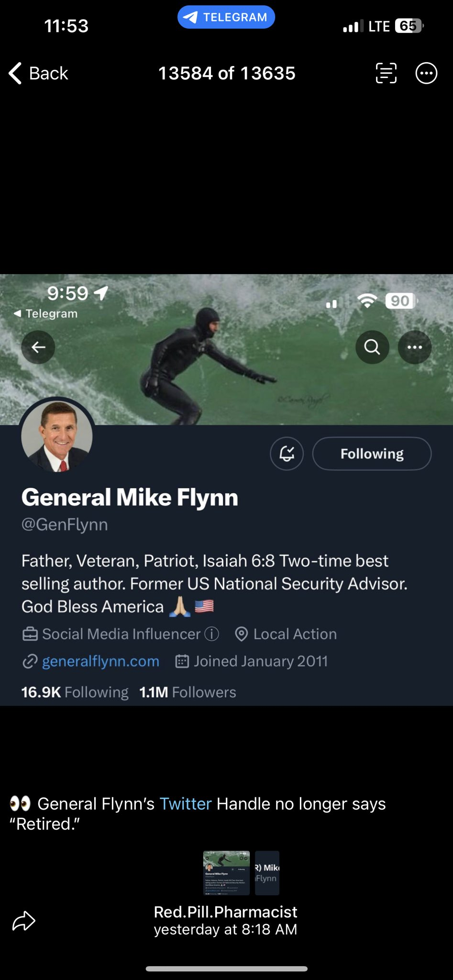Tap the Telegram pill in status bar
Screen dimensions: 453x980
pyautogui.click(x=226, y=17)
